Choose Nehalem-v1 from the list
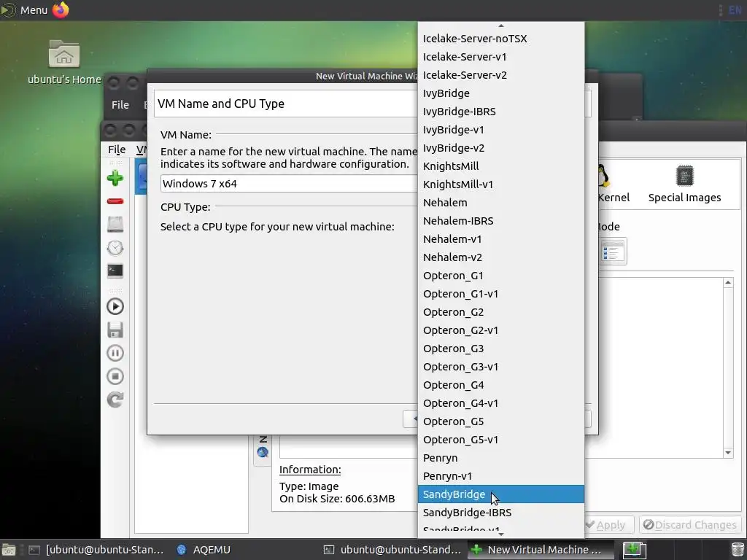 (500, 239)
